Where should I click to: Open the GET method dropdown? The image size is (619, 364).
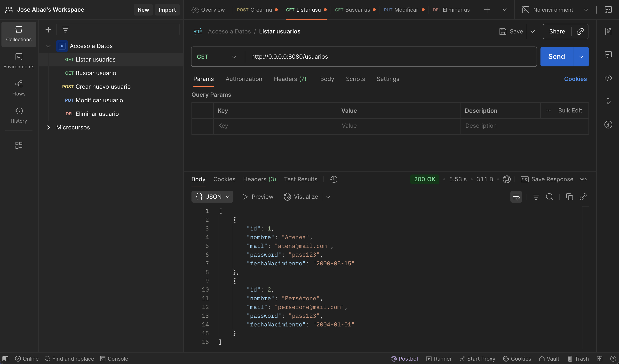click(217, 57)
